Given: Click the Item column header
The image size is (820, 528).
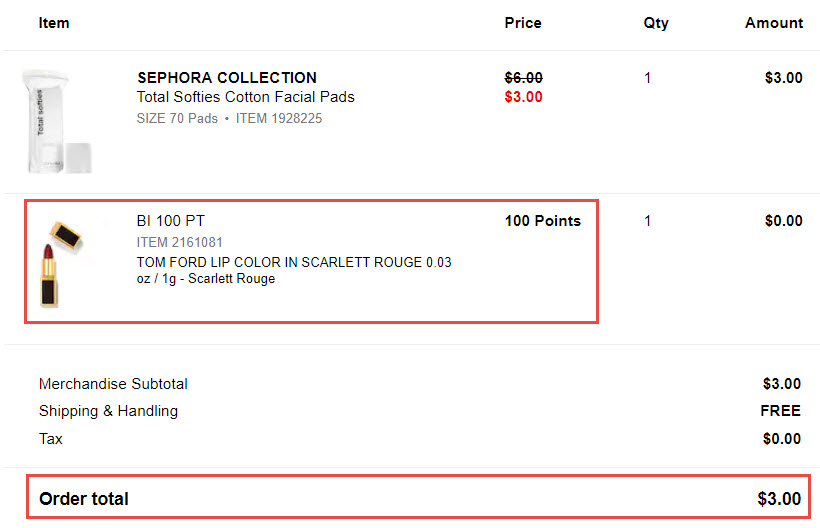Looking at the screenshot, I should click(54, 23).
